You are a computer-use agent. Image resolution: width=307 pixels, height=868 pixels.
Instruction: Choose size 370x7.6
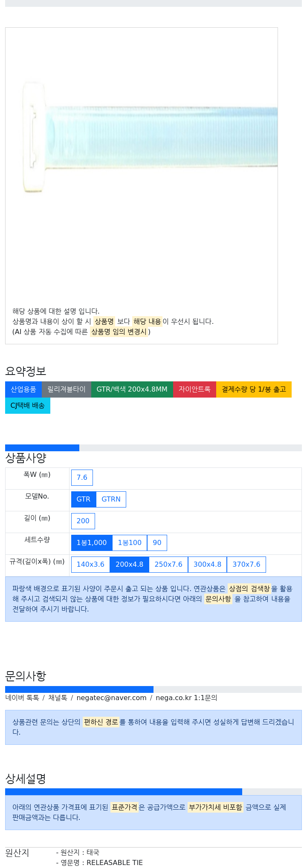(x=246, y=565)
